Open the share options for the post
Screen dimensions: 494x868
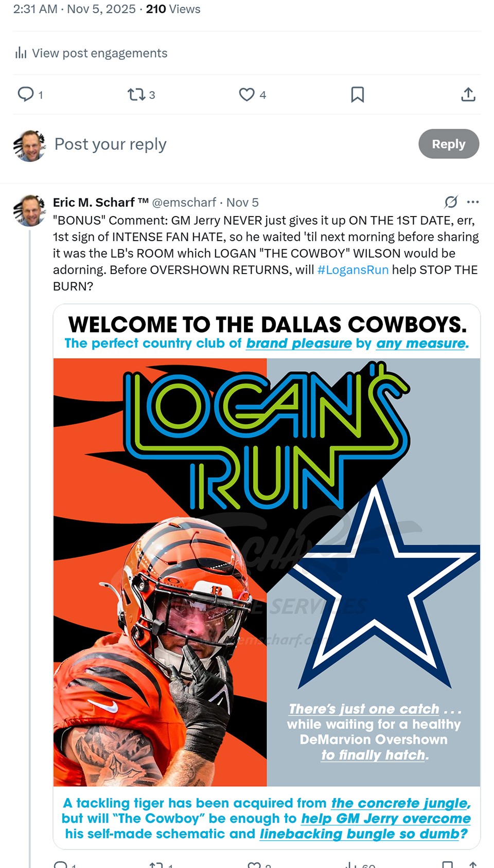coord(468,95)
